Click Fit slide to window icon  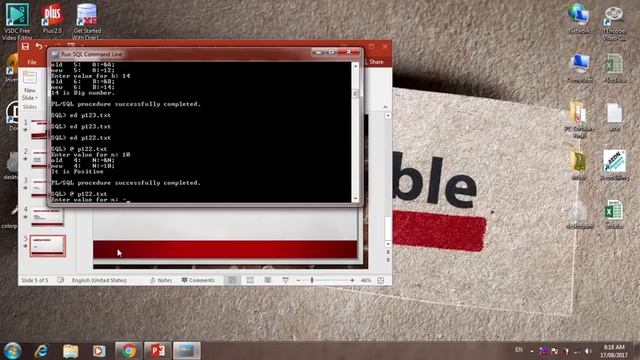(x=381, y=280)
